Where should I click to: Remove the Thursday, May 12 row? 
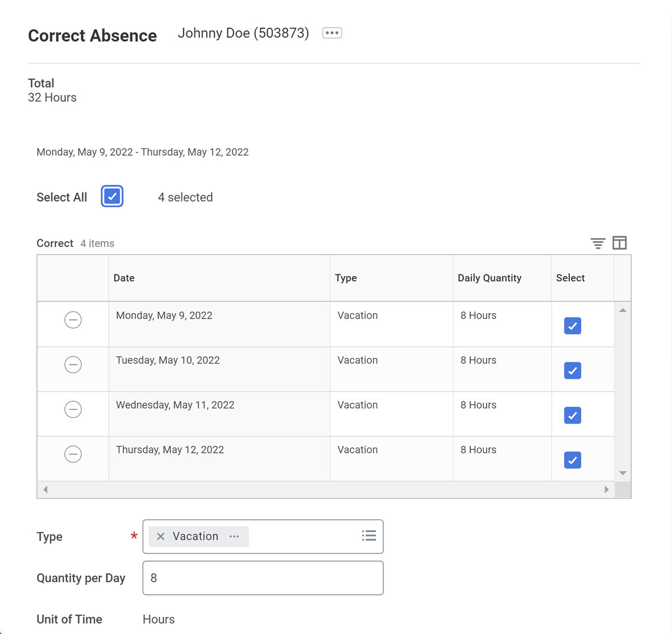[73, 454]
